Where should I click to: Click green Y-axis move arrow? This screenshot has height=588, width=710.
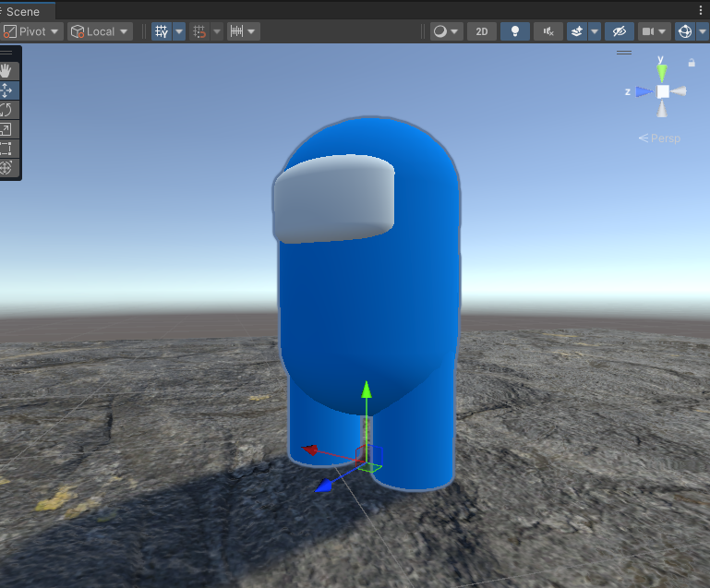(367, 391)
